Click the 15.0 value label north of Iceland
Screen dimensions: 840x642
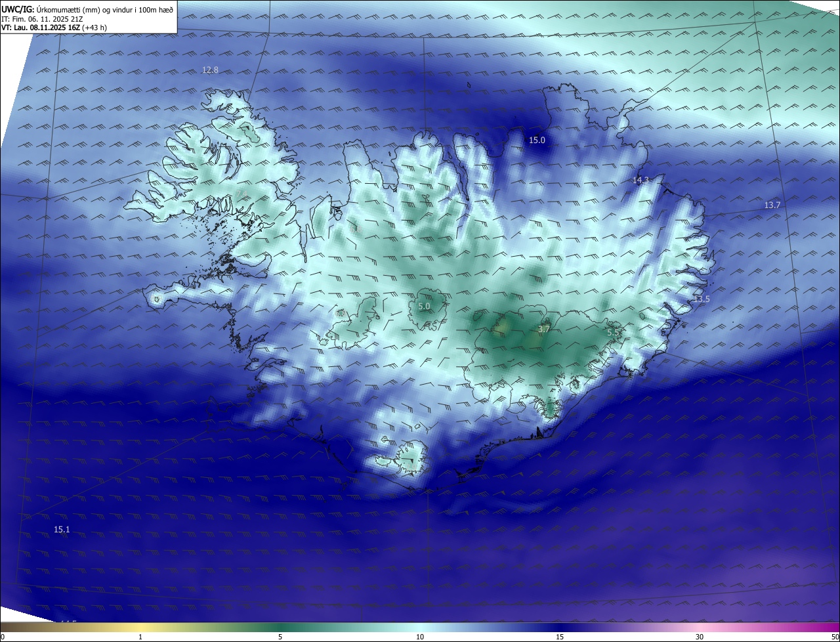pos(537,140)
